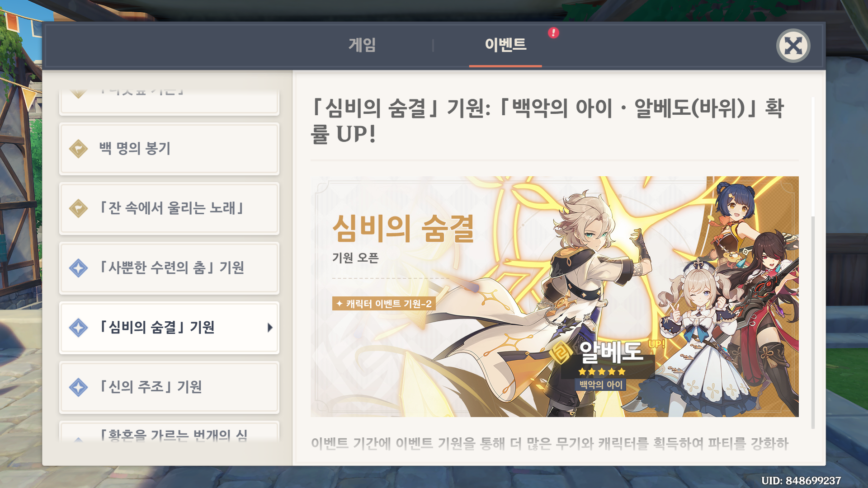The image size is (868, 488).
Task: Close the notice window with X button
Action: tap(793, 46)
